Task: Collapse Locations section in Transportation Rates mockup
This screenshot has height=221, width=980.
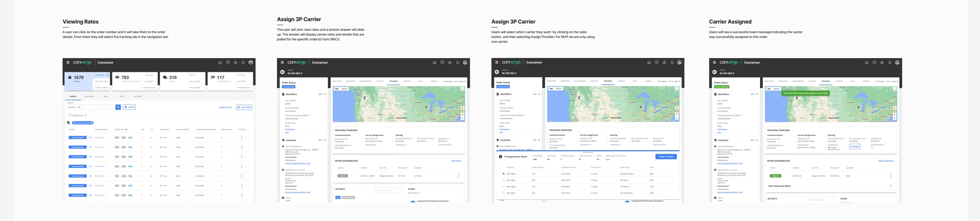Action: click(539, 140)
